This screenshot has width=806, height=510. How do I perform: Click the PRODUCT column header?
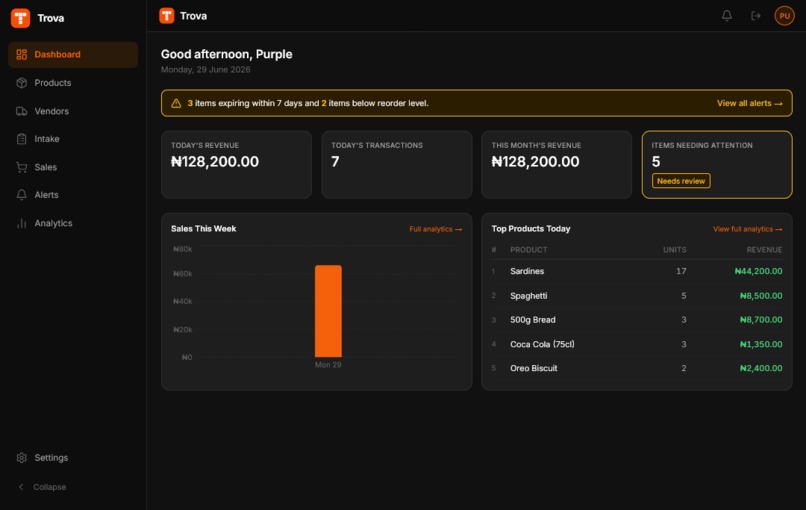528,250
